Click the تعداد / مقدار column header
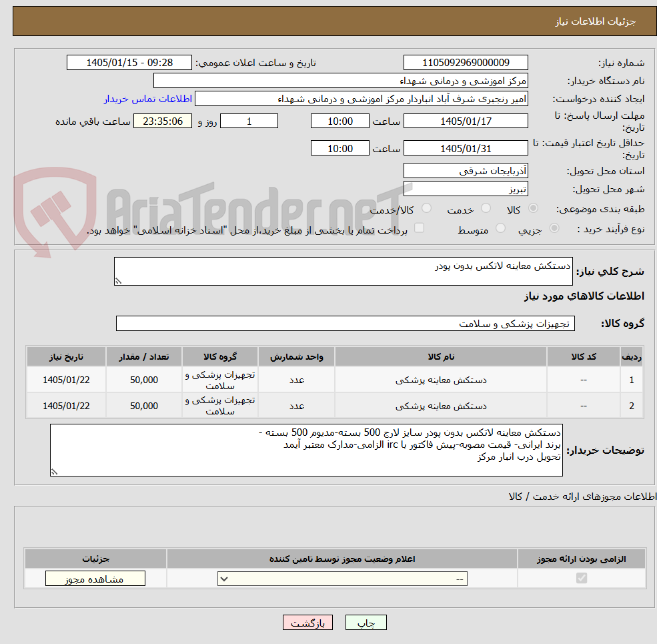Image resolution: width=657 pixels, height=644 pixels. pos(143,356)
